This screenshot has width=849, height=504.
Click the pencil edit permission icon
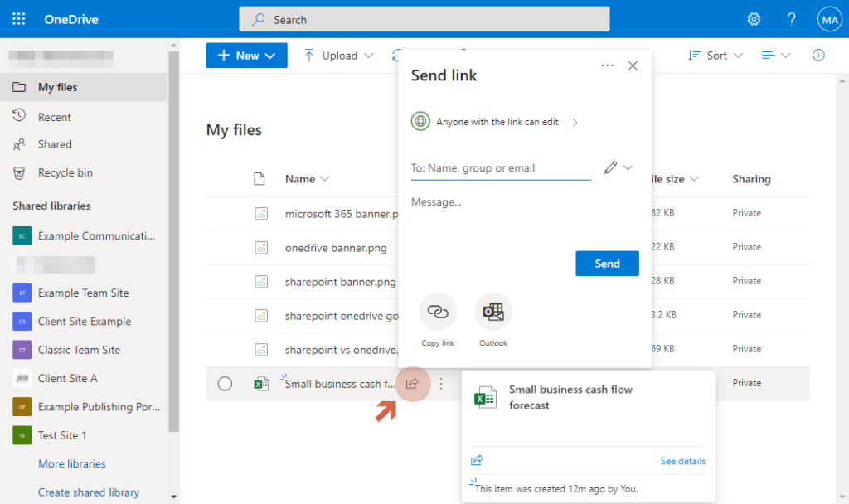click(x=611, y=167)
